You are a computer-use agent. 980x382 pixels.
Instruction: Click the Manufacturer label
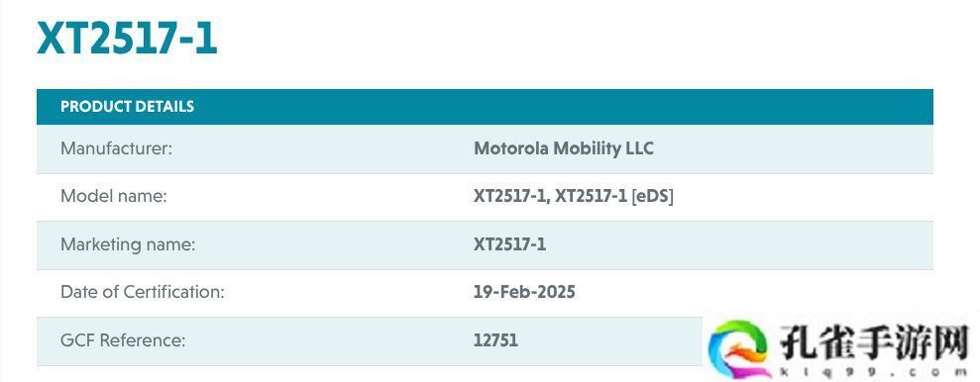(116, 148)
